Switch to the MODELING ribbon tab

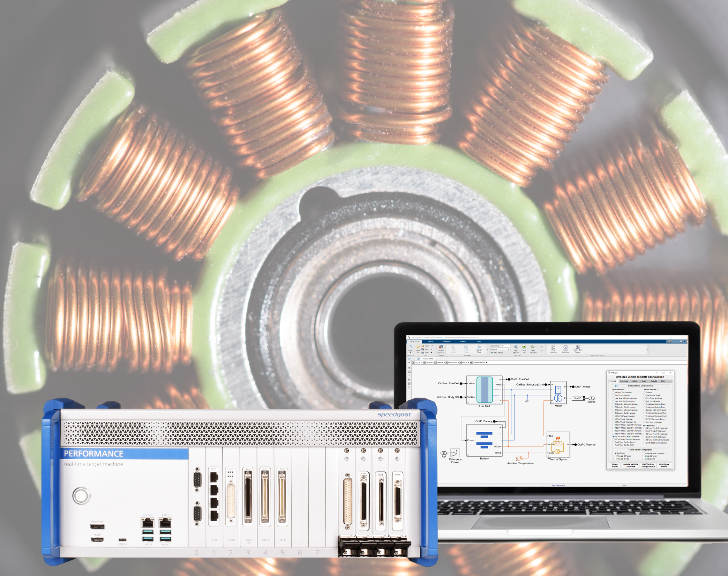[x=447, y=341]
